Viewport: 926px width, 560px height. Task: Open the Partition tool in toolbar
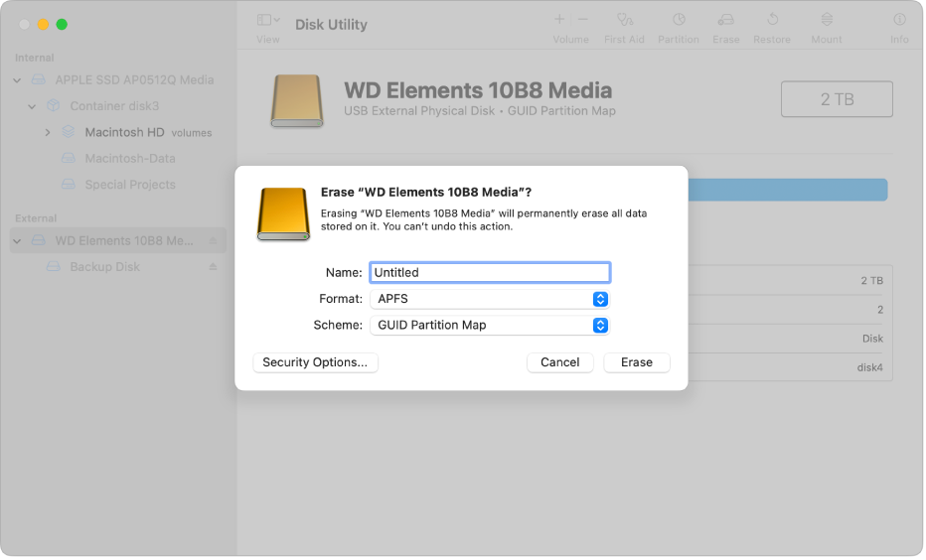click(680, 20)
